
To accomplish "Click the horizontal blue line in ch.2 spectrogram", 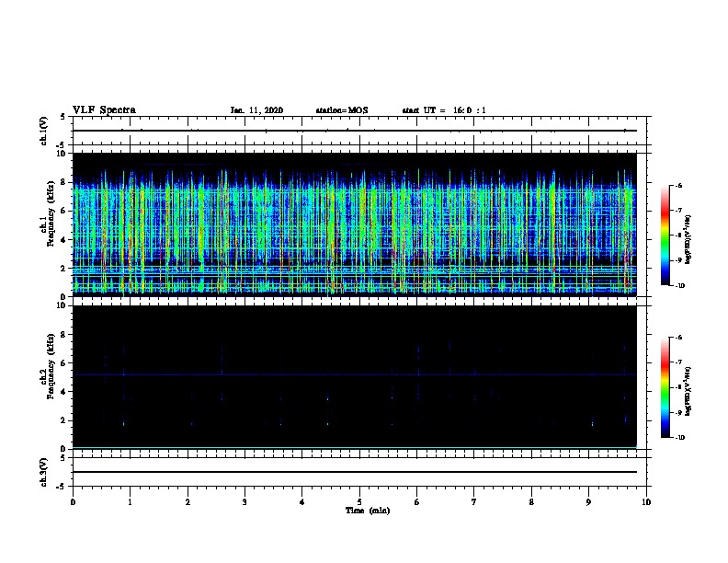I will (x=354, y=374).
